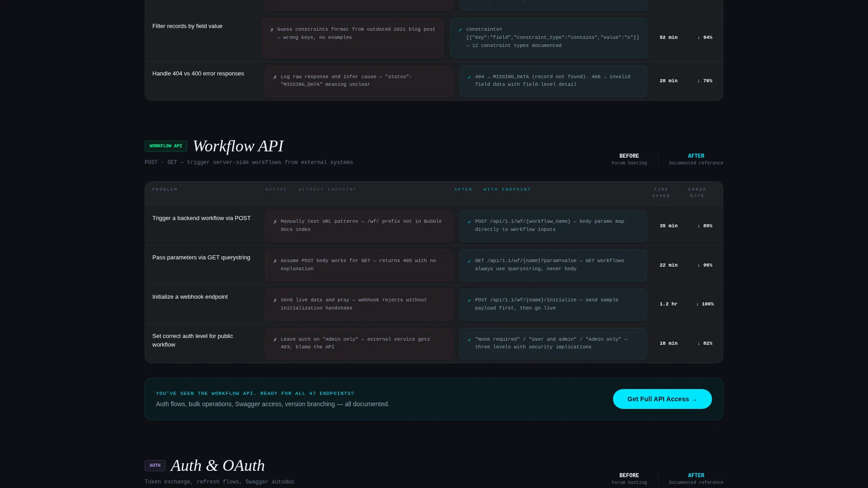This screenshot has height=488, width=868.
Task: Click the Get Full API Access button
Action: point(662,399)
